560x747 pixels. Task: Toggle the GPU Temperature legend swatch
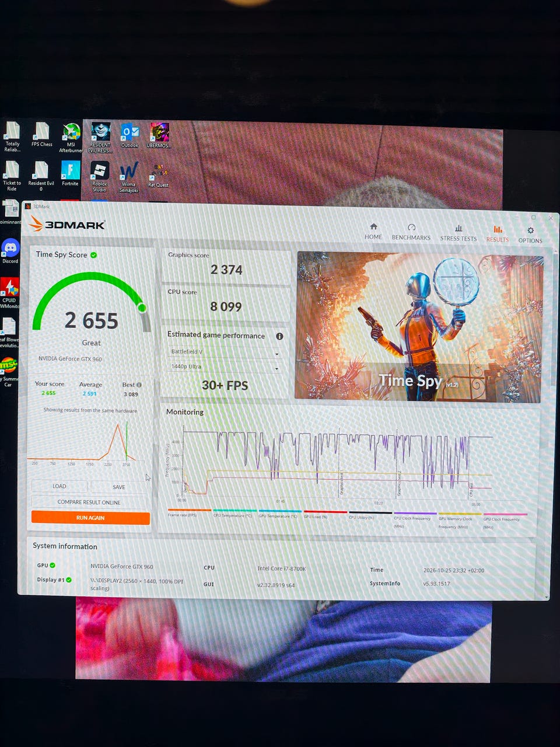click(x=280, y=511)
